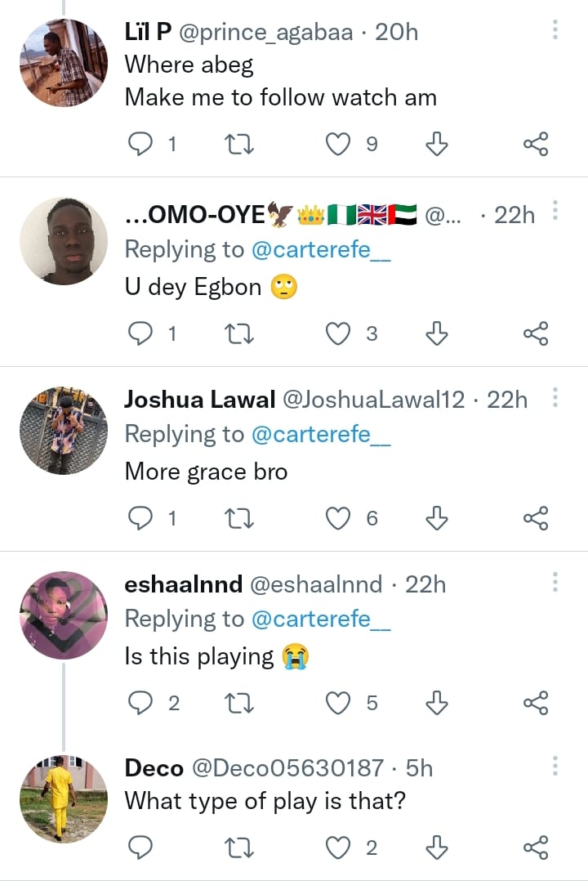
Task: Share Deco's tweet
Action: (x=535, y=848)
